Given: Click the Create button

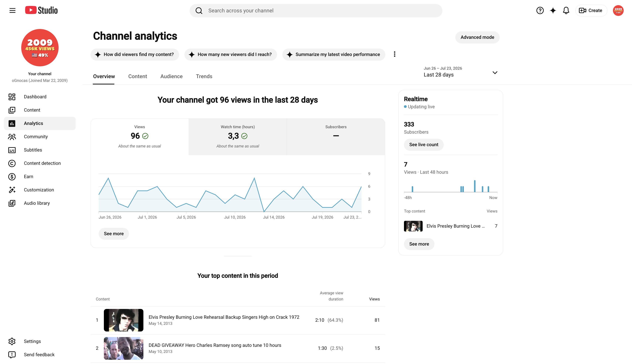Looking at the screenshot, I should (591, 11).
